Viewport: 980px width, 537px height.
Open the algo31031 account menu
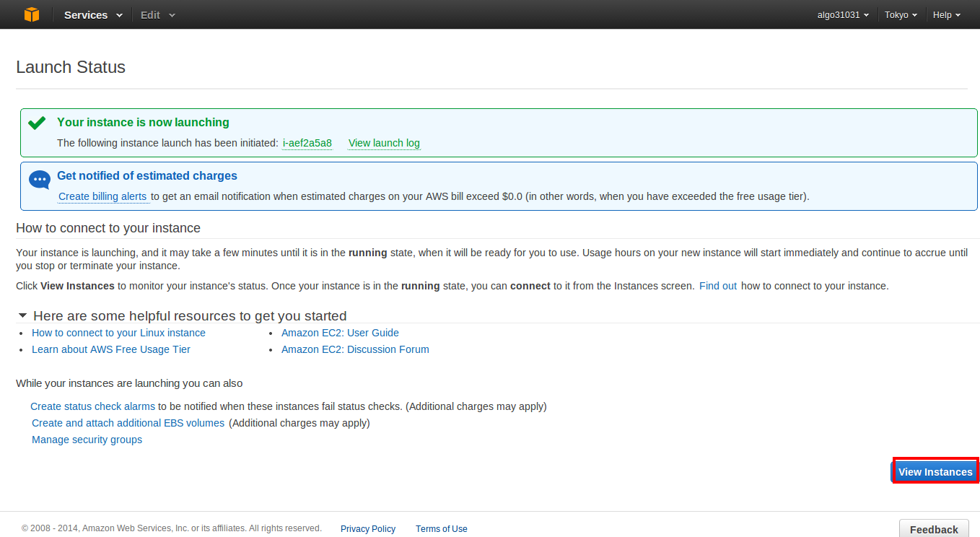pos(843,15)
